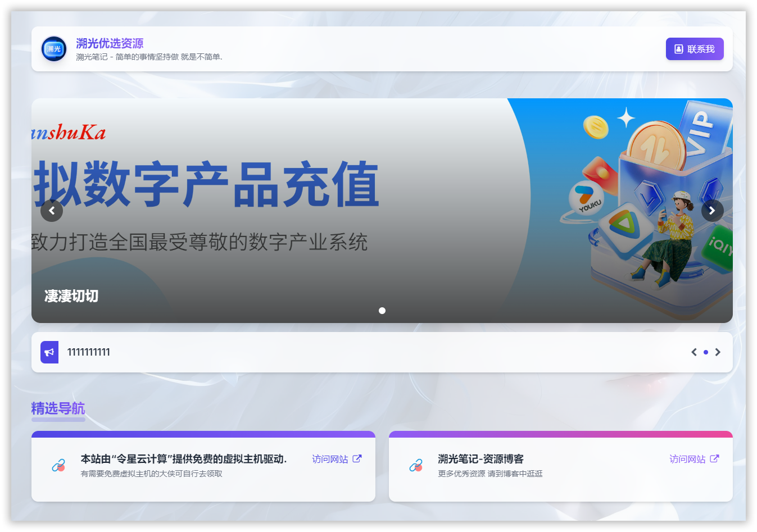Click the megaphone announcement icon

tap(49, 352)
